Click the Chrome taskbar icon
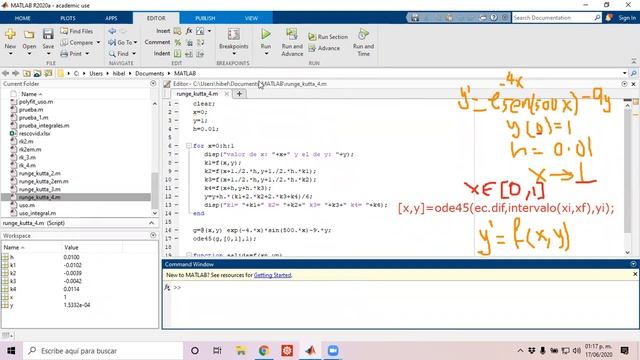Screen dimensions: 640x360 (264, 351)
